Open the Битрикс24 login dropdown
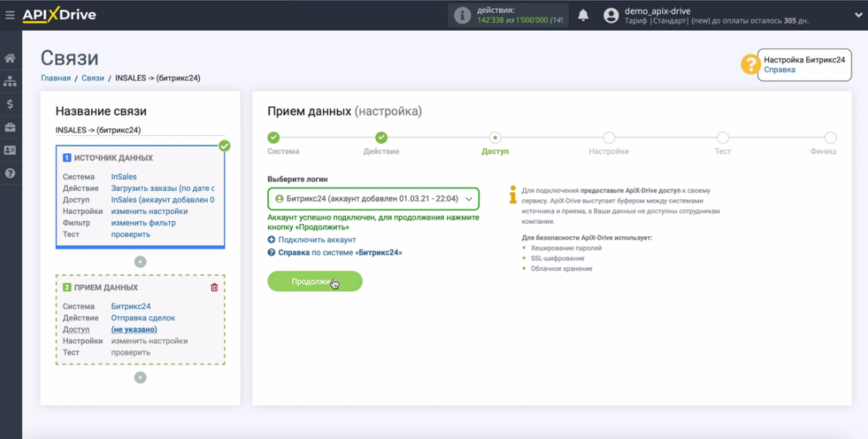The width and height of the screenshot is (868, 439). pyautogui.click(x=373, y=198)
